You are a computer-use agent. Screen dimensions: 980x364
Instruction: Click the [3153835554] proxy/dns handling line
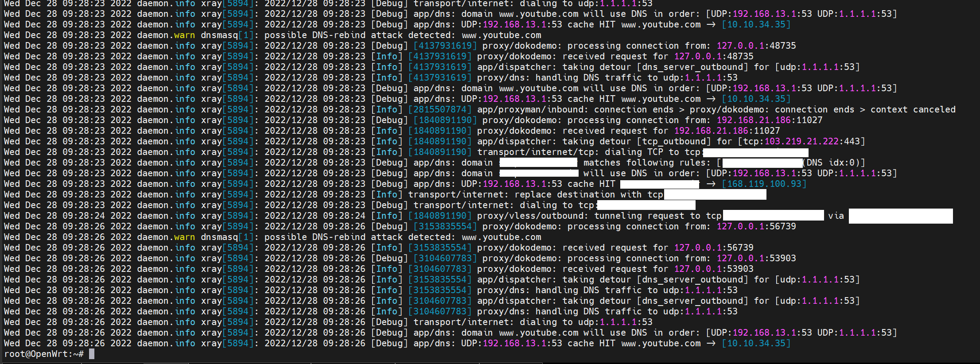tap(371, 290)
